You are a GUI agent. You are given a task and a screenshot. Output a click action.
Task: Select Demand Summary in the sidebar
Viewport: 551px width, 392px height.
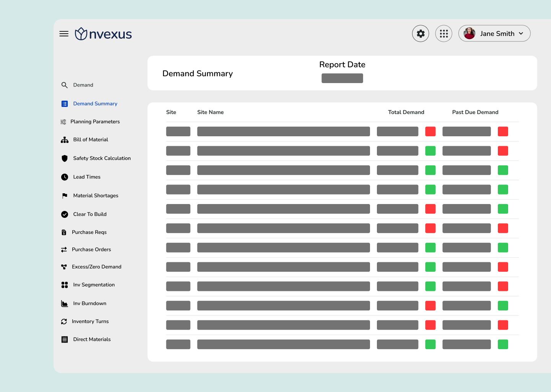click(x=95, y=104)
